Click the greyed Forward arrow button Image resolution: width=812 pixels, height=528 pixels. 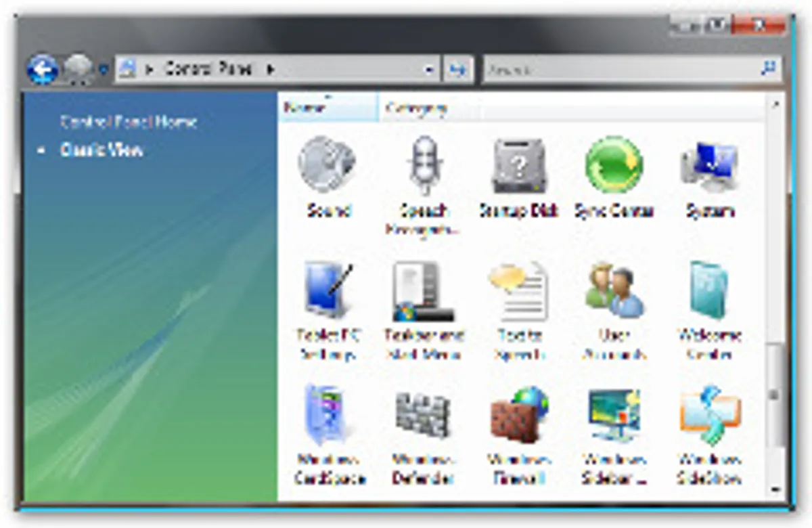tap(78, 69)
